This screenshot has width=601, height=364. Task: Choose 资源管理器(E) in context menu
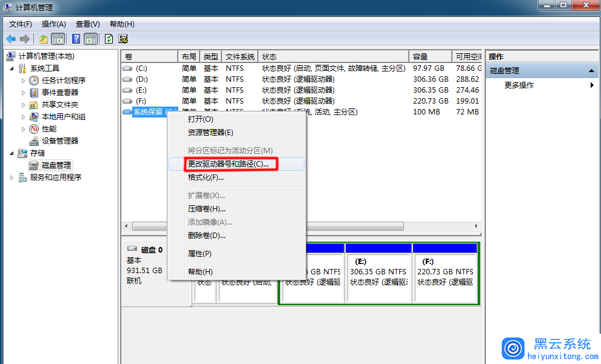(x=236, y=133)
